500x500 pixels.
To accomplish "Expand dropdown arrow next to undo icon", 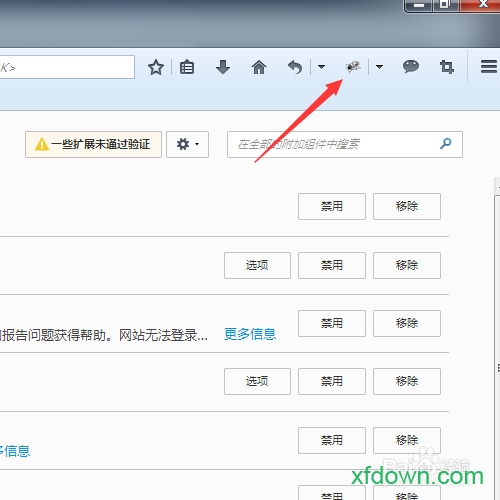I will 321,67.
